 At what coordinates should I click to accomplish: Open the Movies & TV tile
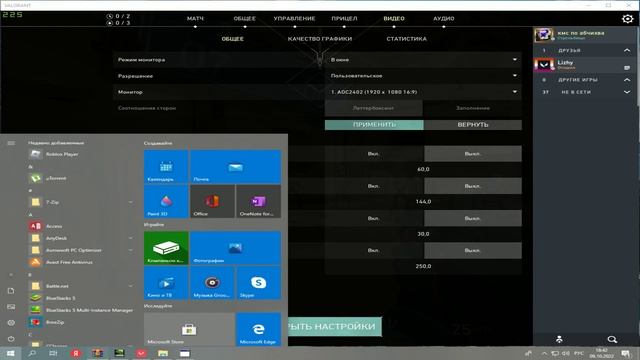[166, 283]
